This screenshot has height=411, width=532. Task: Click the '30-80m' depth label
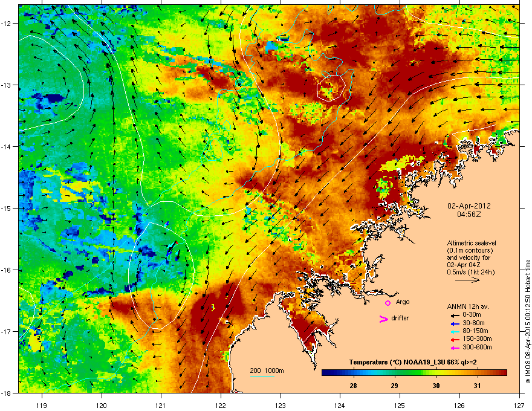473,323
